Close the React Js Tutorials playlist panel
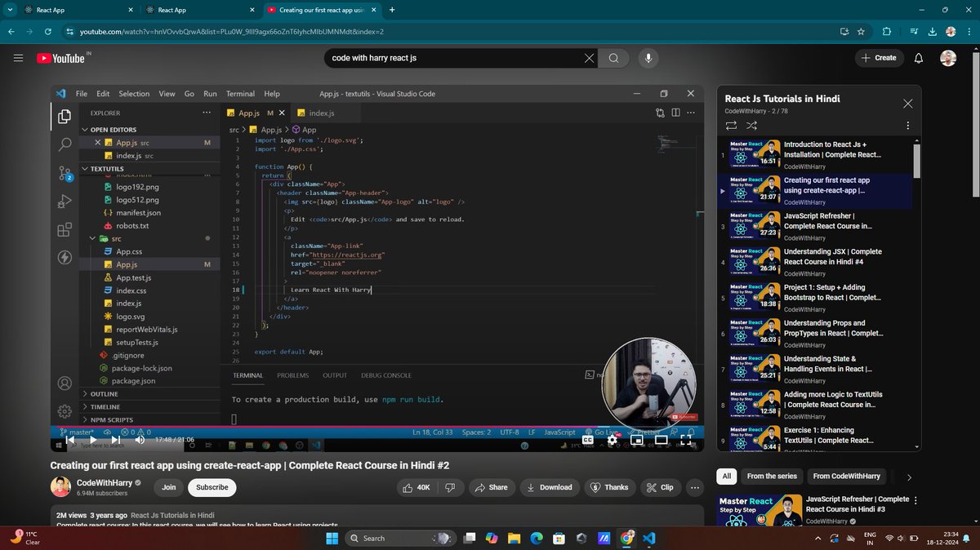Viewport: 980px width, 550px height. pos(907,104)
